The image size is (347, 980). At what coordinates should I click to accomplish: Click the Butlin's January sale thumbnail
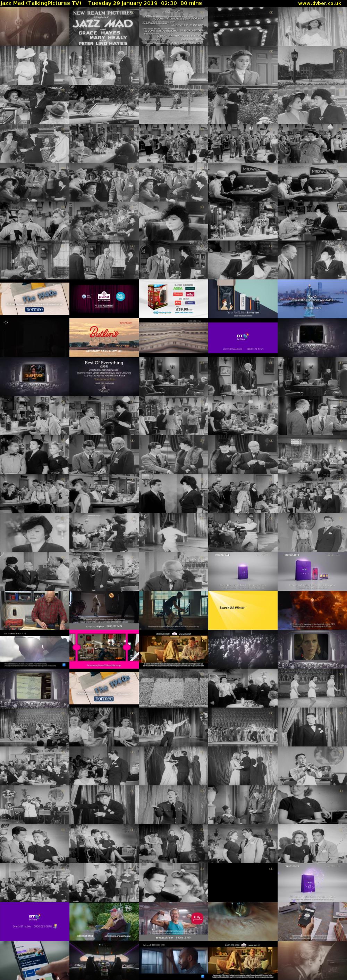104,338
